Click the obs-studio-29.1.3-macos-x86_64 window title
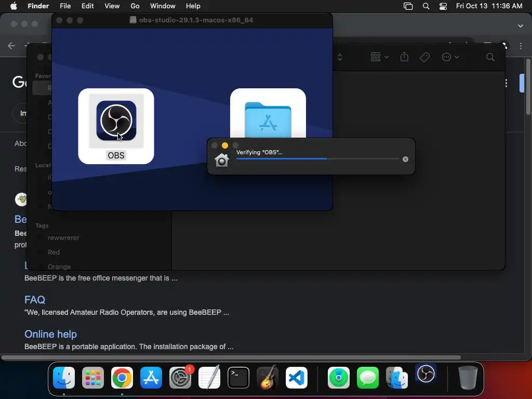Viewport: 532px width, 399px height. [x=196, y=20]
